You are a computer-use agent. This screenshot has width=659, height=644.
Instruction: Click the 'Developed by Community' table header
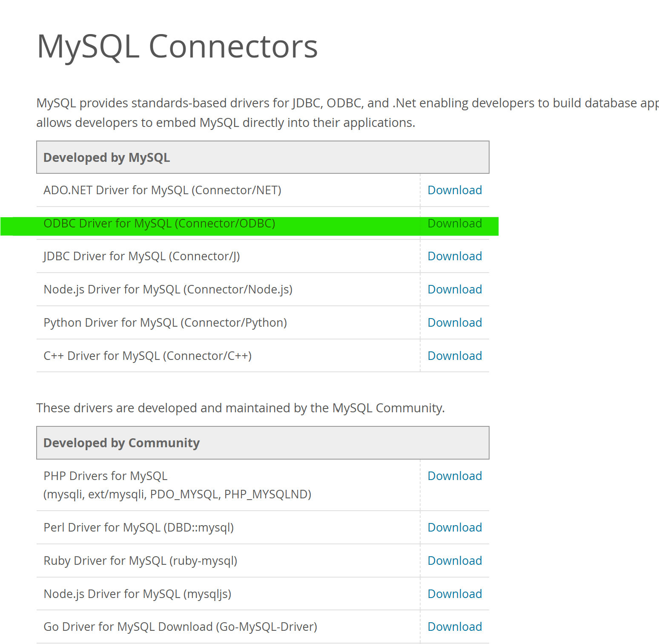[x=263, y=443]
